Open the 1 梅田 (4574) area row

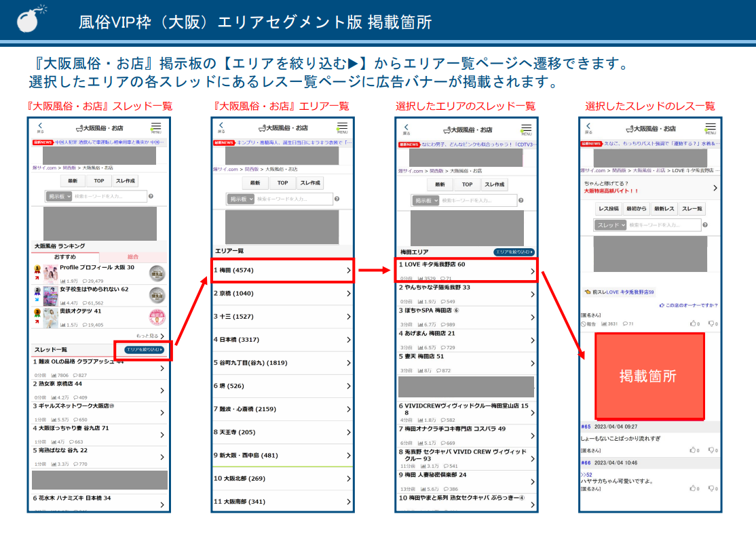pyautogui.click(x=282, y=271)
